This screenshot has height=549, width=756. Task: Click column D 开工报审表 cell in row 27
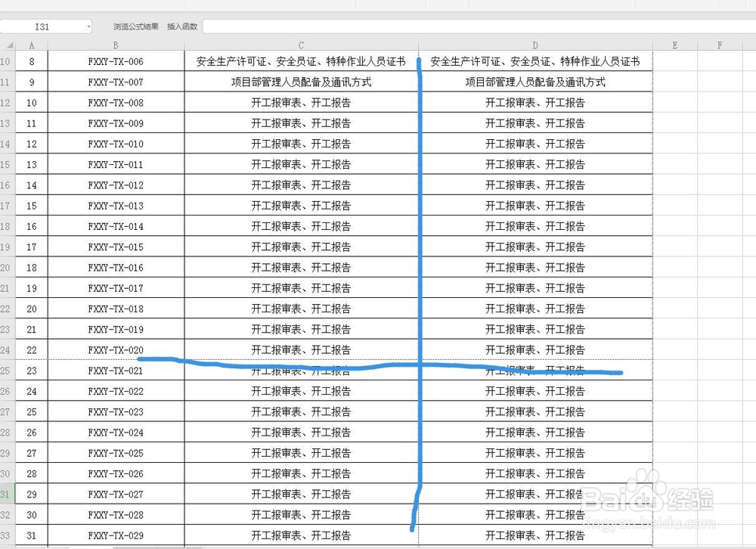point(535,411)
